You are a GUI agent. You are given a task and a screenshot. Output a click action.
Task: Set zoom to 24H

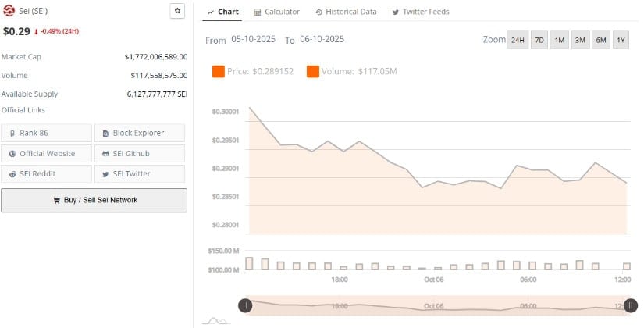point(517,40)
